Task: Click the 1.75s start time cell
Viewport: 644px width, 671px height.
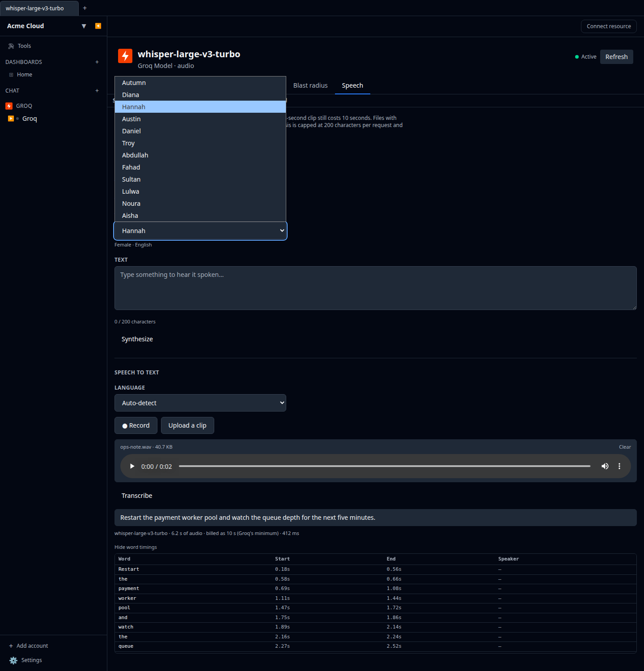Action: pos(282,618)
